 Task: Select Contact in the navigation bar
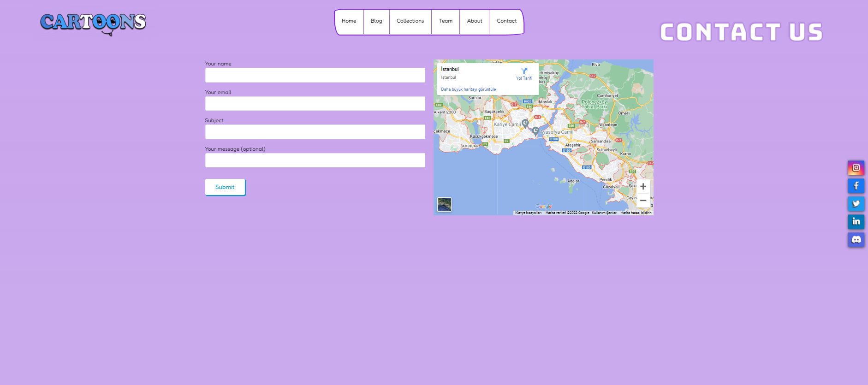pos(506,21)
